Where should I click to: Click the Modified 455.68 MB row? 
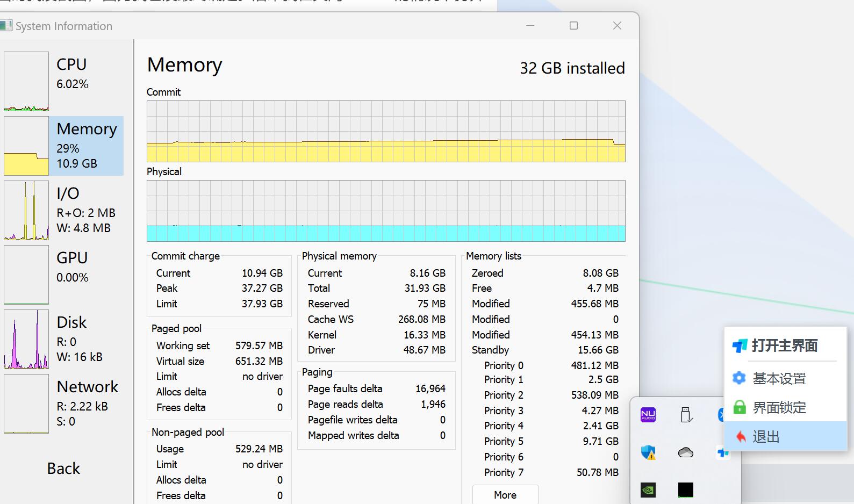pos(545,304)
